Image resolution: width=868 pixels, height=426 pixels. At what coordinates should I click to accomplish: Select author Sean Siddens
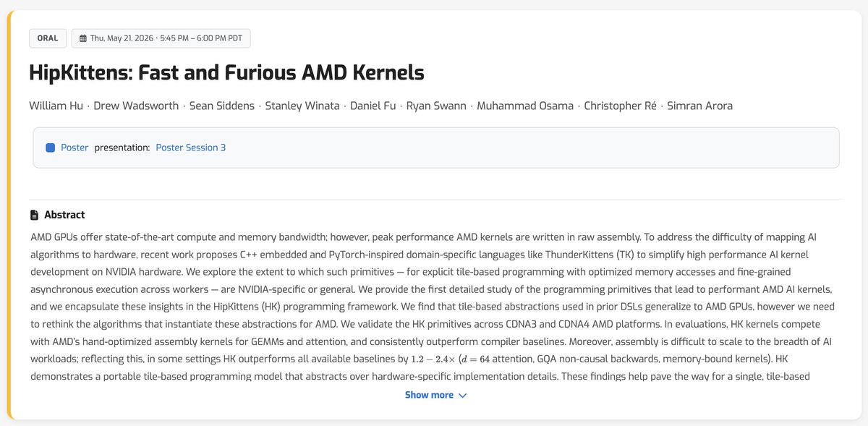[221, 106]
